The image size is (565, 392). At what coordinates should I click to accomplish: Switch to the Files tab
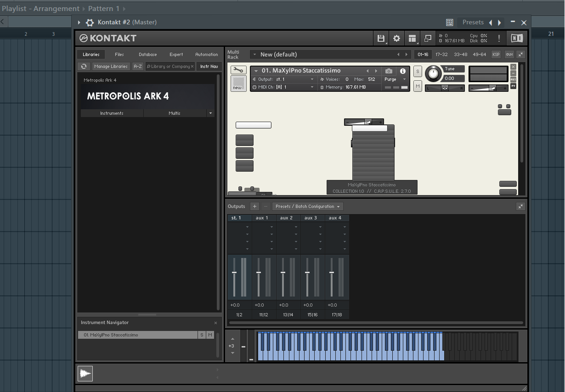point(119,54)
